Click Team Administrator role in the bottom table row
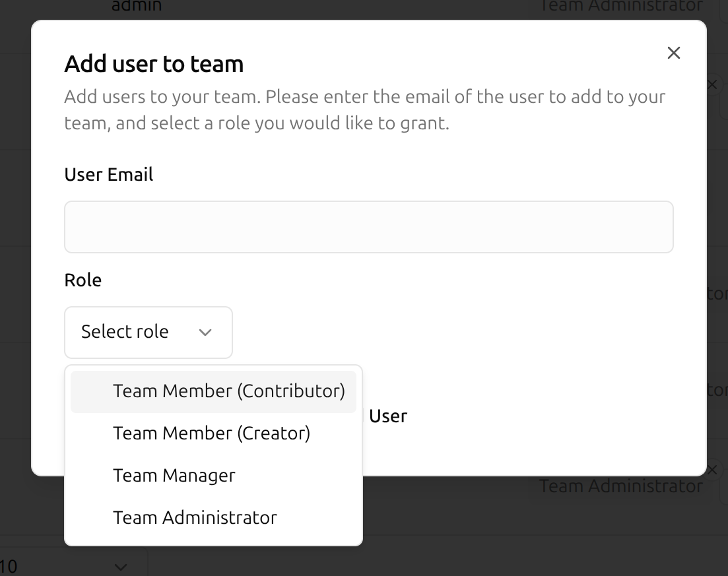The height and width of the screenshot is (576, 728). 620,486
